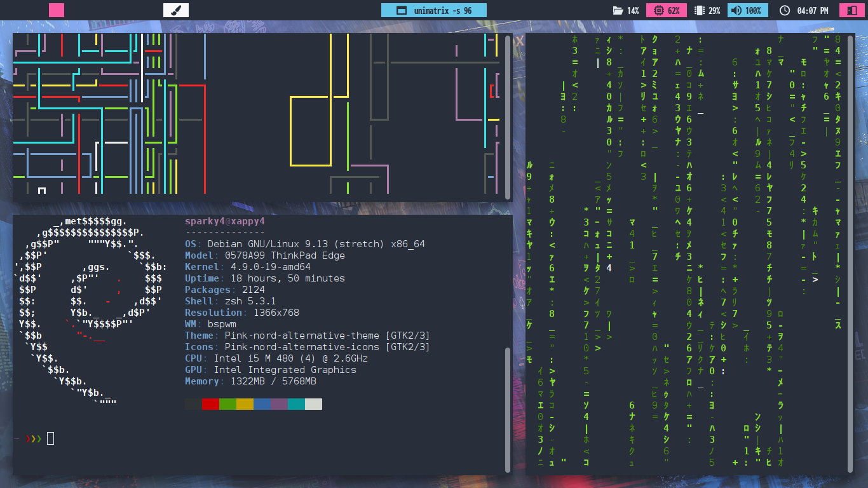
Task: Click the paintbrush icon in the top bar
Action: (176, 10)
